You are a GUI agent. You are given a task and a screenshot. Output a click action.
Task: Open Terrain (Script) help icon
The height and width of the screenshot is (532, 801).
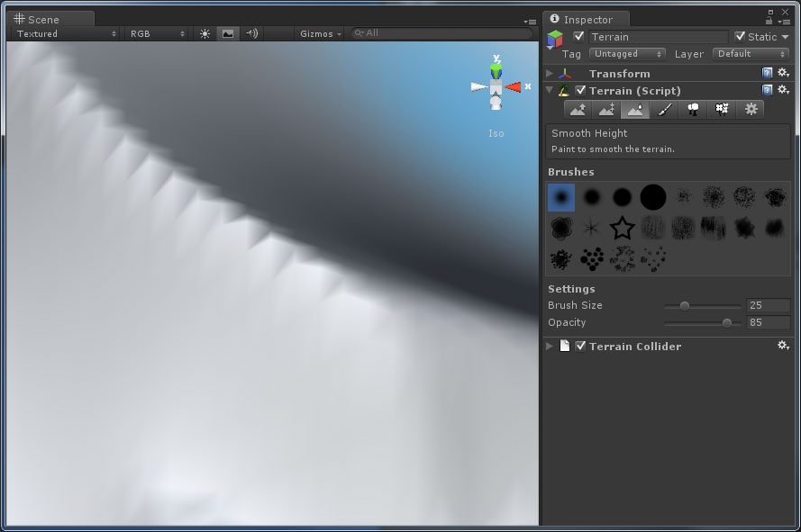[767, 90]
